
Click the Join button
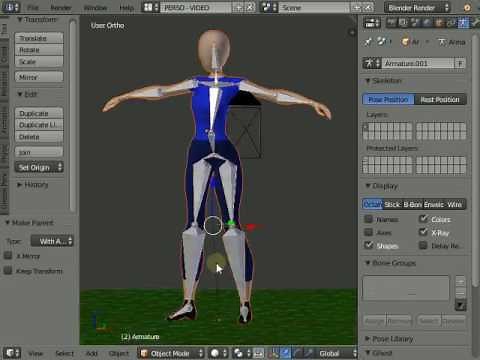(x=39, y=152)
